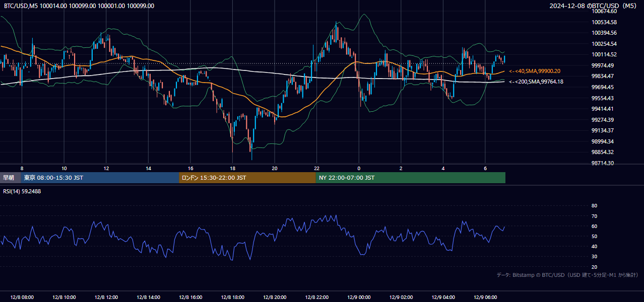Click the ロンドン 15:30-22:00 JST session bar
644x302 pixels.
(247, 178)
